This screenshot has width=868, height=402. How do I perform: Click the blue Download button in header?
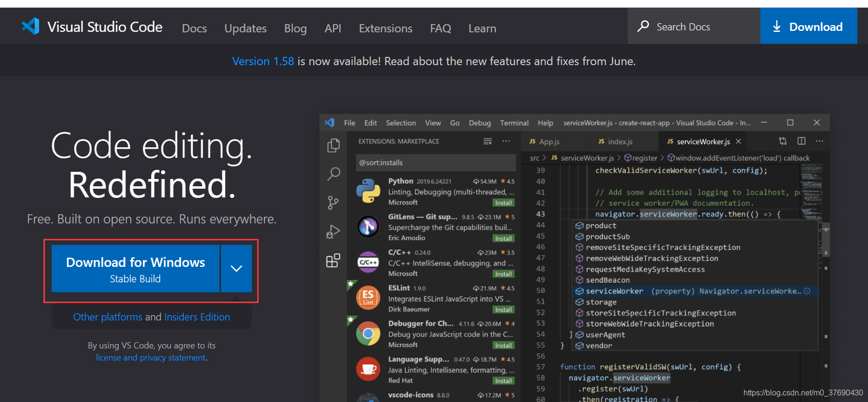(x=809, y=26)
